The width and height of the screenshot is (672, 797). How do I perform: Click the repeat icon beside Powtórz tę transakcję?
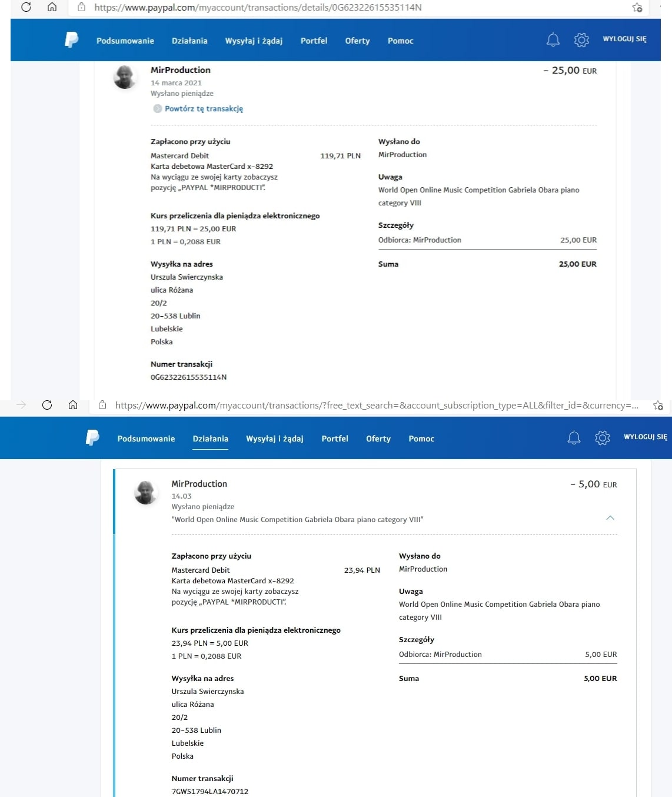click(x=157, y=109)
